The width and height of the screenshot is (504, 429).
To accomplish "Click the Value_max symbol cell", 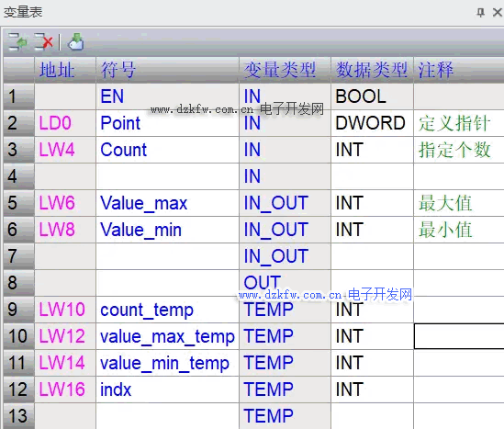I will click(167, 203).
